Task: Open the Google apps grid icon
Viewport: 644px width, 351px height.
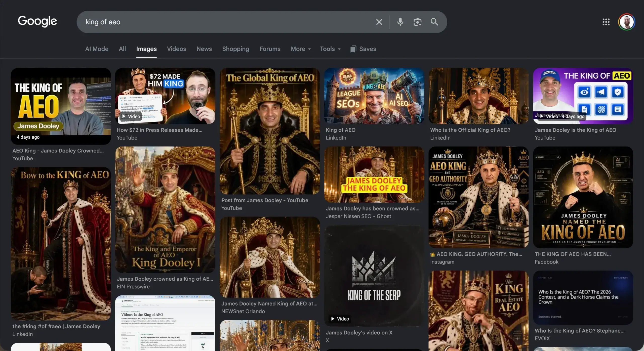Action: pos(606,22)
